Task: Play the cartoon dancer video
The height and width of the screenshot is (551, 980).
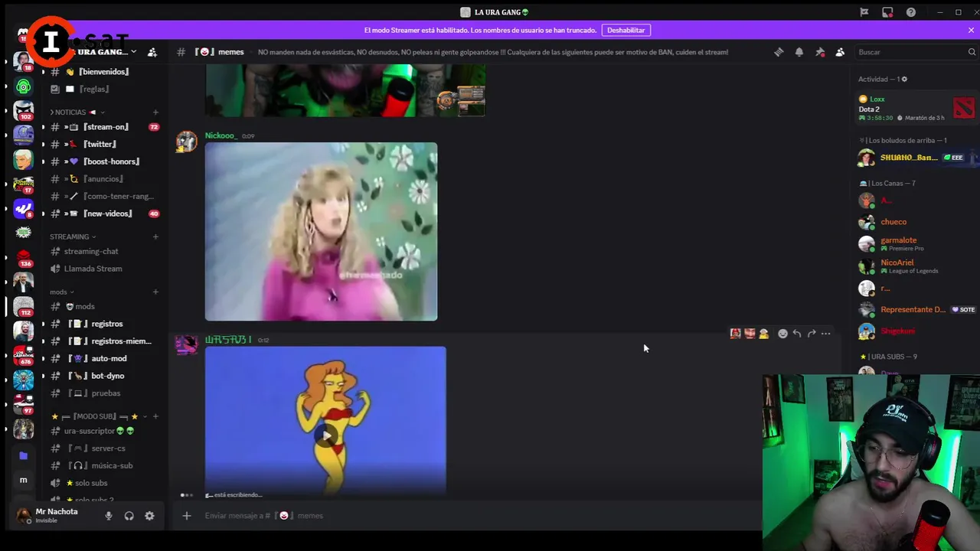Action: tap(326, 435)
